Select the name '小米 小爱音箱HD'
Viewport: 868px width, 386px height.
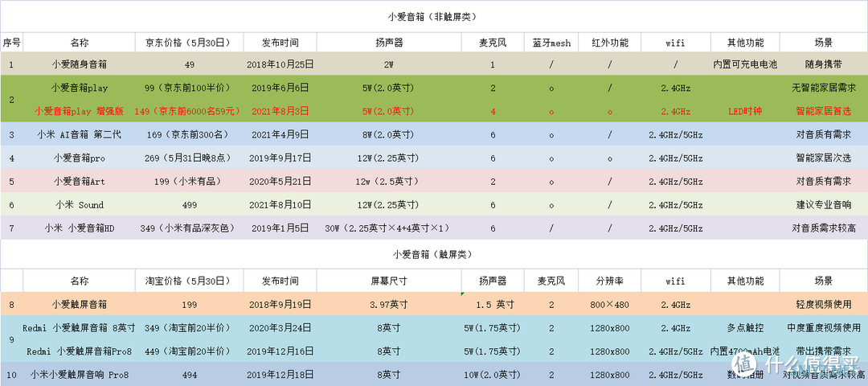click(79, 228)
